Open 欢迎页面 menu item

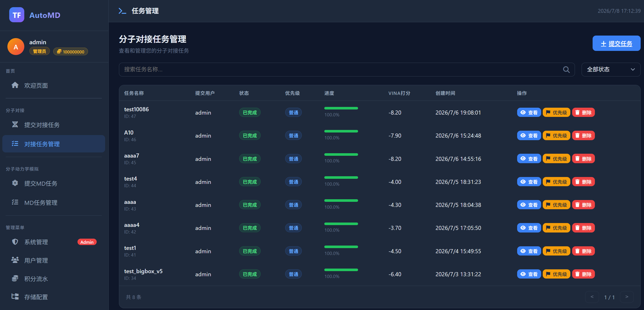coord(54,85)
